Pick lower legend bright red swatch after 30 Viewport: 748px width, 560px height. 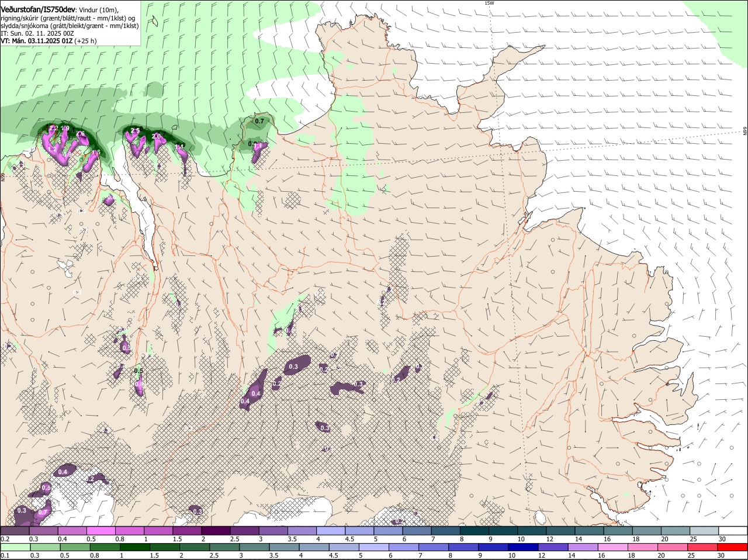(x=732, y=548)
